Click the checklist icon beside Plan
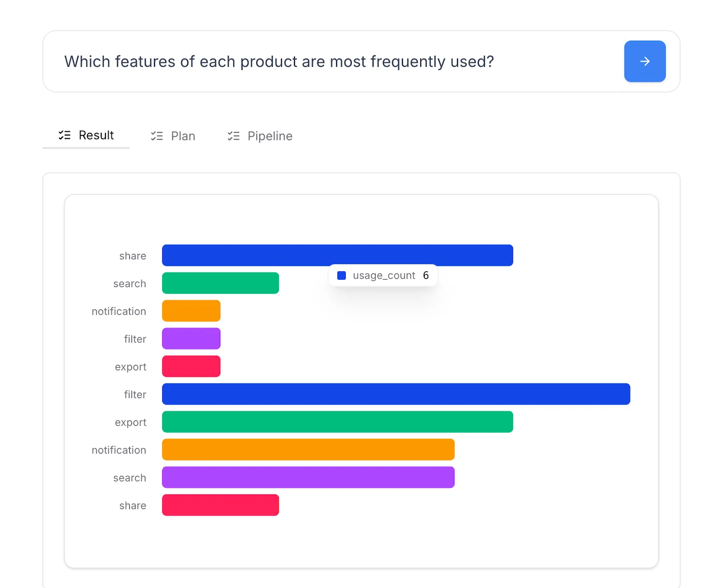This screenshot has width=724, height=588. pyautogui.click(x=156, y=136)
